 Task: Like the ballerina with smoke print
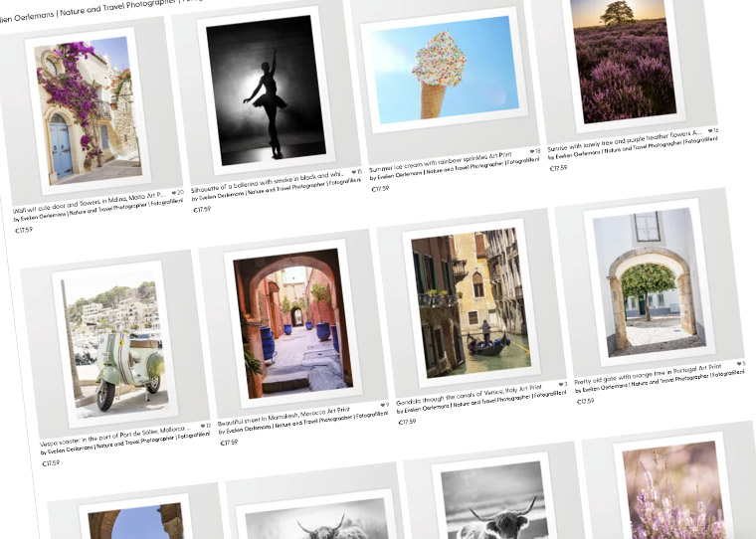357,172
